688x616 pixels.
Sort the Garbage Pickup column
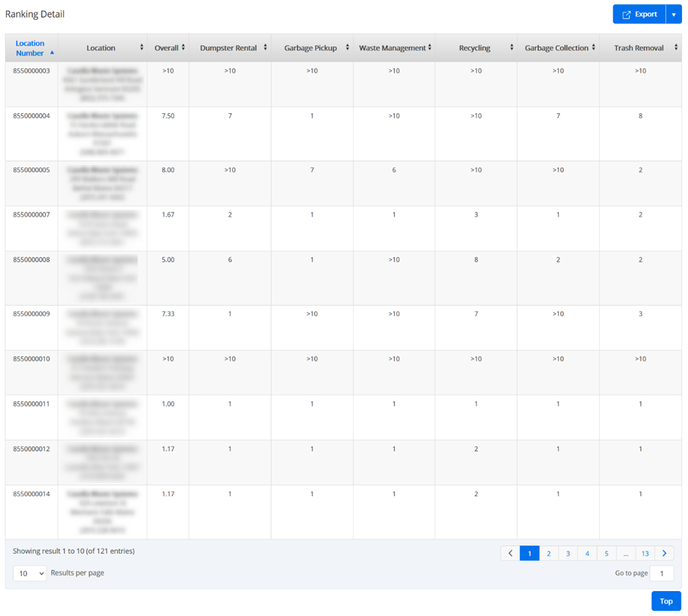pos(312,48)
